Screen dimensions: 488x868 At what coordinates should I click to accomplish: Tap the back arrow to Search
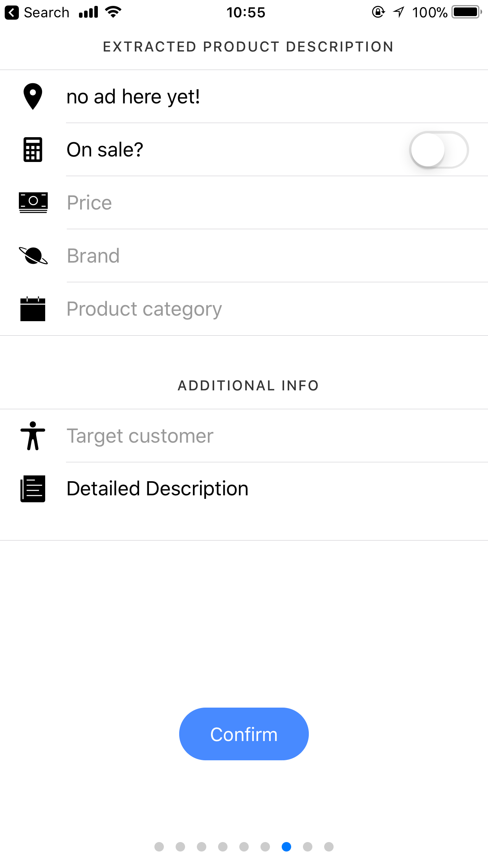click(12, 13)
